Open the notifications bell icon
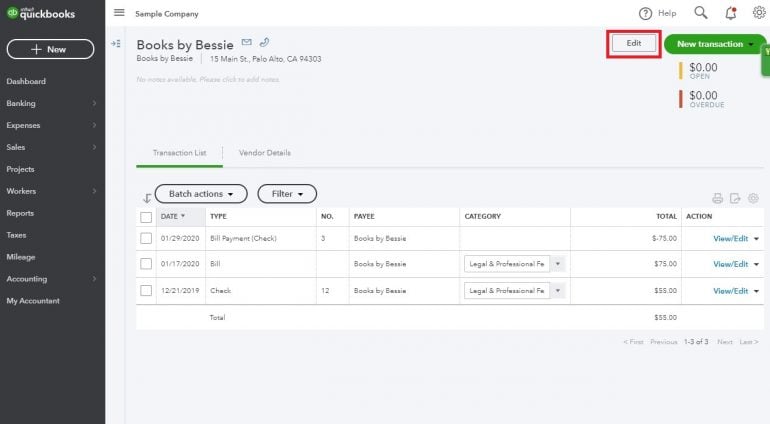The height and width of the screenshot is (424, 770). (x=730, y=13)
